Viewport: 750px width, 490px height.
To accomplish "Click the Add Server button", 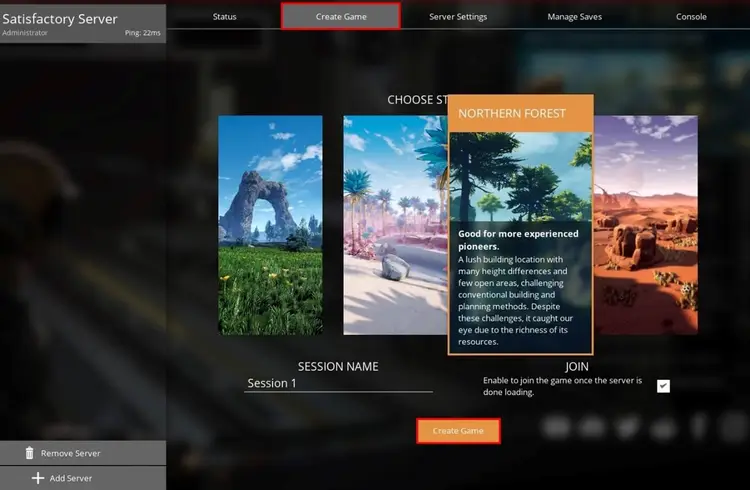I will tap(83, 478).
